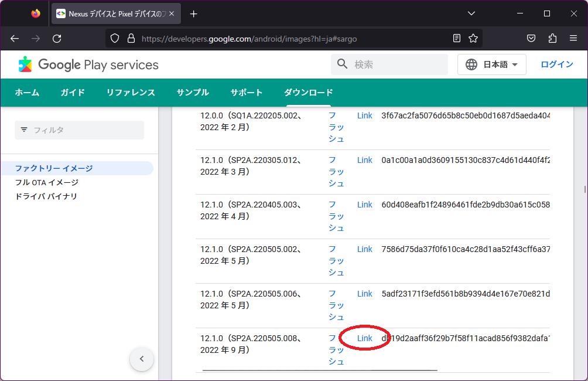The height and width of the screenshot is (381, 588).
Task: Click フラッシュ link for SP2A.220405.003
Action: [x=336, y=217]
